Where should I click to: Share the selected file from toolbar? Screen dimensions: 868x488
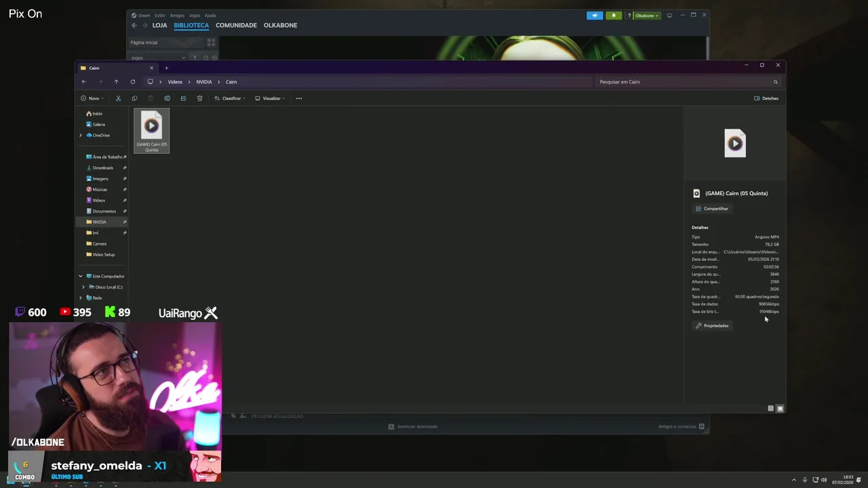[x=183, y=98]
